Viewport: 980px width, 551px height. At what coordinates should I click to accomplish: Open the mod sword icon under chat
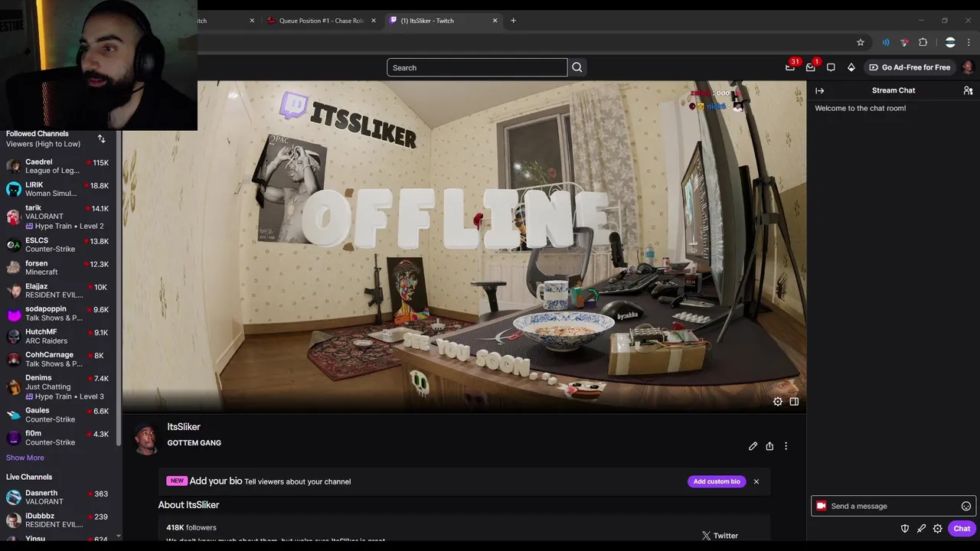click(x=921, y=528)
